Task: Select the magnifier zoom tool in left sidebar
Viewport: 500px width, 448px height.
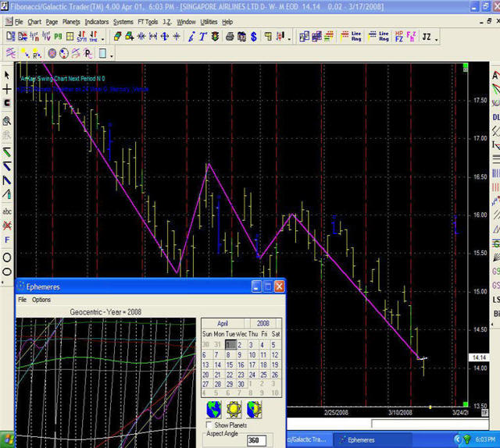Action: (x=7, y=121)
